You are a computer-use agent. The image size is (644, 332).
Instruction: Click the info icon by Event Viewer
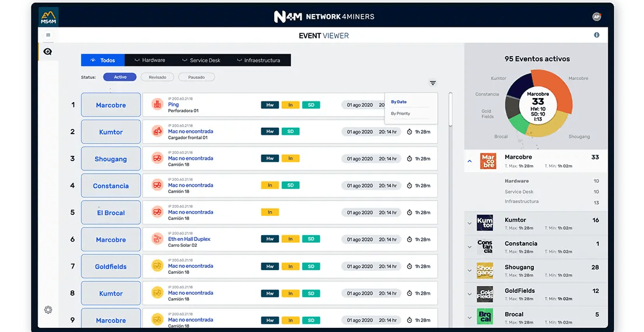click(x=596, y=35)
